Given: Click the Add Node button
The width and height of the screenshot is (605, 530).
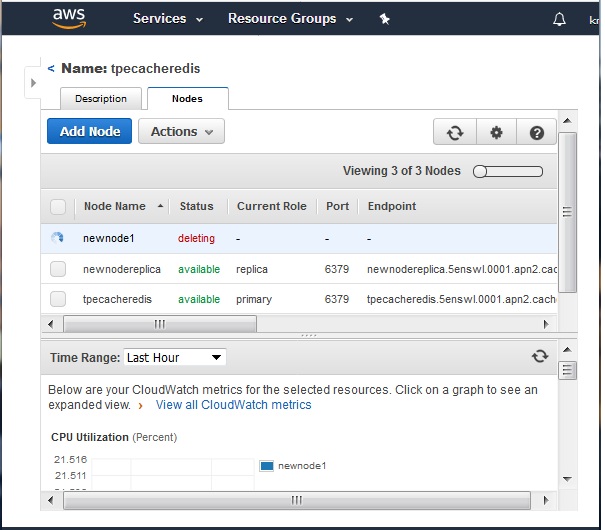Looking at the screenshot, I should coord(90,131).
